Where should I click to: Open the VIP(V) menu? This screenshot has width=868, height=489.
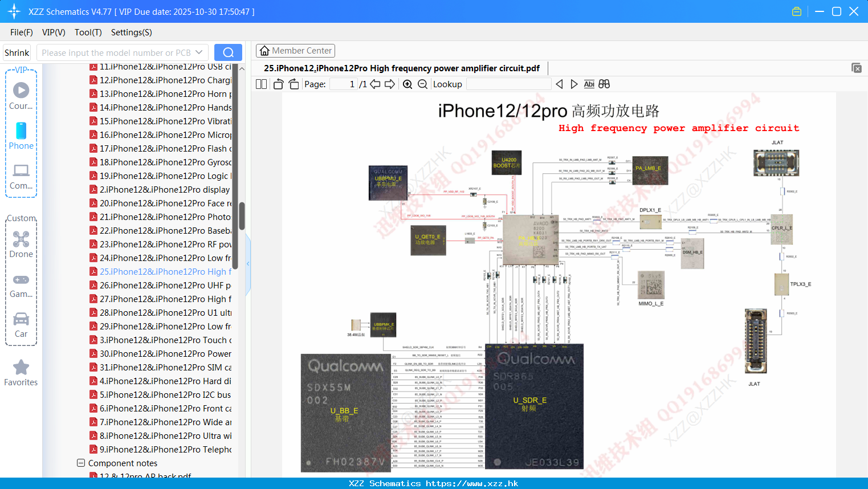click(x=54, y=32)
